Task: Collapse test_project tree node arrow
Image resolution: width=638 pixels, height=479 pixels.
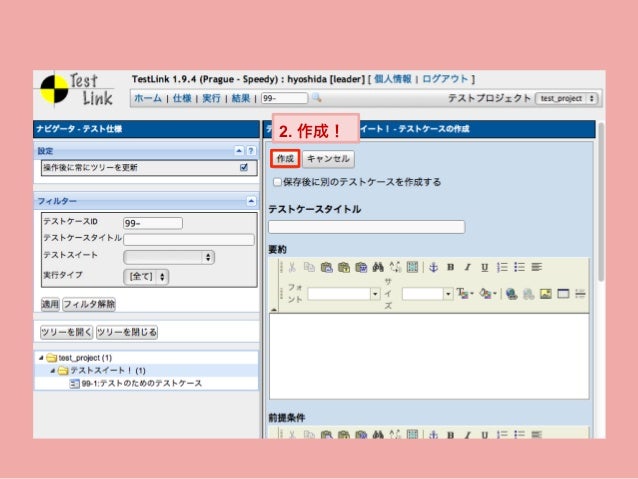Action: [41, 358]
